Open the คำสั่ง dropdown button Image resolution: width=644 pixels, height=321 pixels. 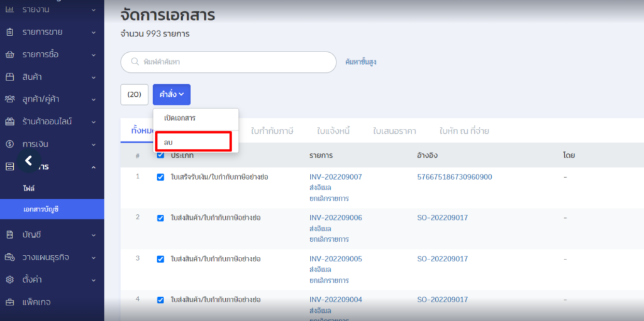click(x=171, y=94)
